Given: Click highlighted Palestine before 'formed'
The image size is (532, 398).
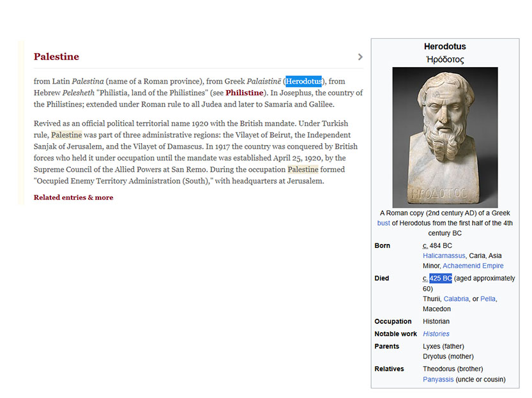Looking at the screenshot, I should [303, 170].
